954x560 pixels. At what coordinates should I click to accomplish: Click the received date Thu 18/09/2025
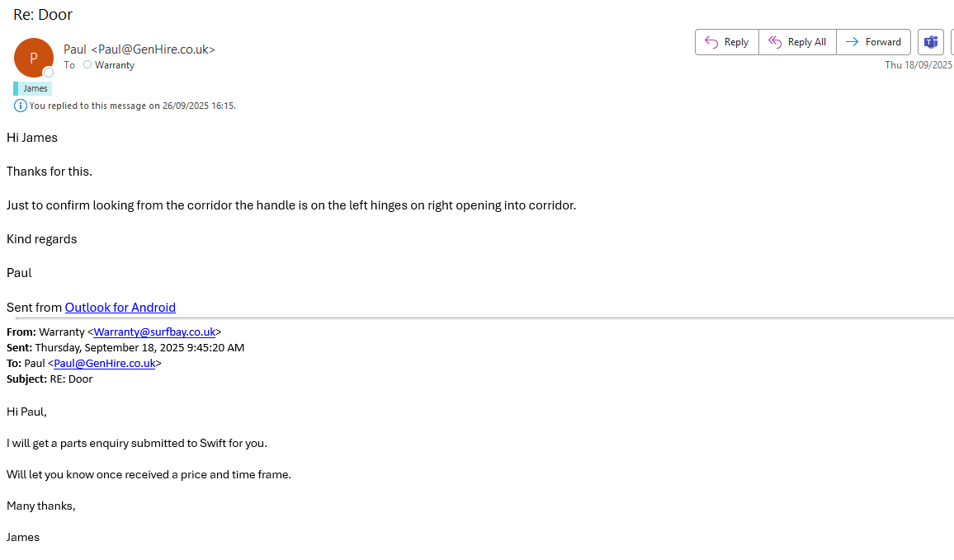coord(919,65)
